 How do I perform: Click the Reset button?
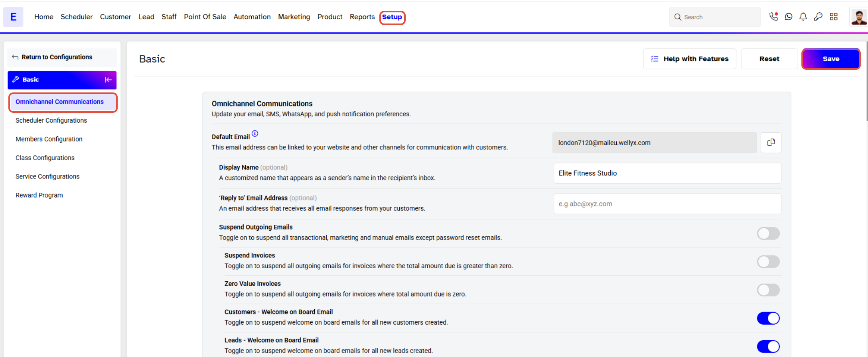[769, 59]
